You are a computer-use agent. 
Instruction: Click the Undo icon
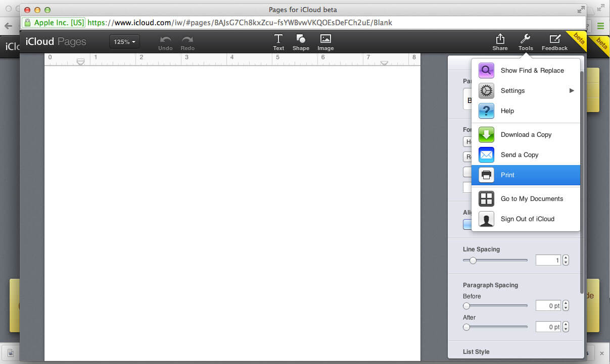pyautogui.click(x=165, y=41)
